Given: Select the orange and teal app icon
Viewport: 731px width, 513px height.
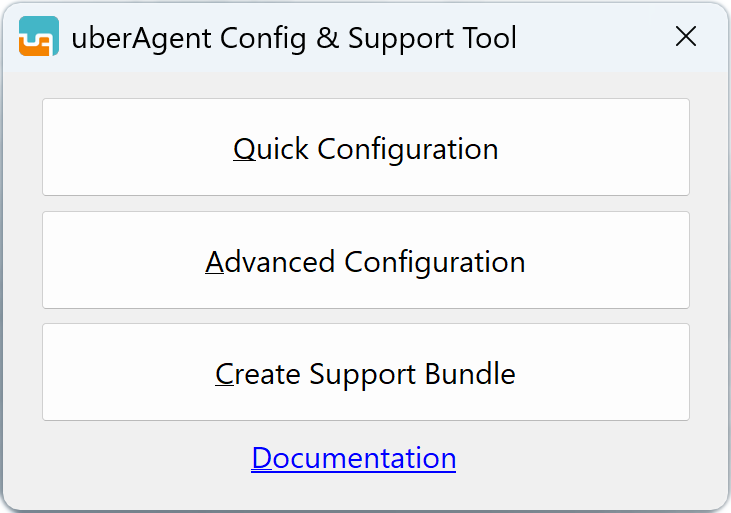Looking at the screenshot, I should pos(39,38).
